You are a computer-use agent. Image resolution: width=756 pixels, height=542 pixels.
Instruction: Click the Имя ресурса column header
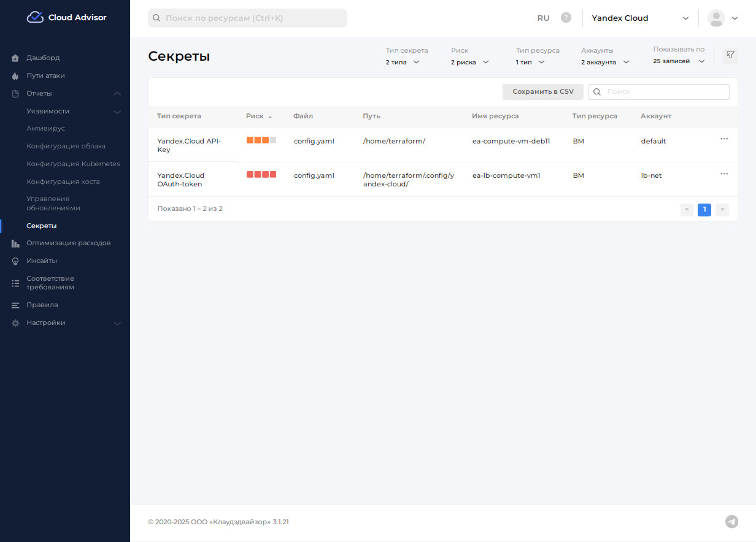495,116
